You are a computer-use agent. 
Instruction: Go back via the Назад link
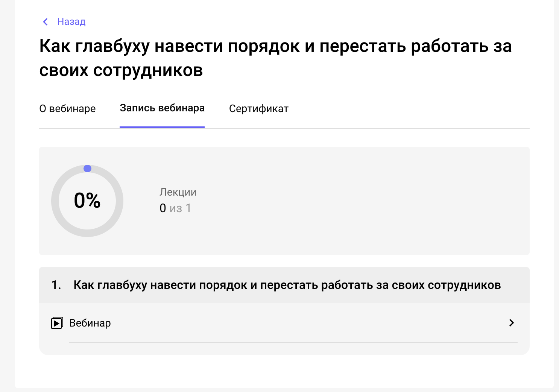[x=71, y=22]
